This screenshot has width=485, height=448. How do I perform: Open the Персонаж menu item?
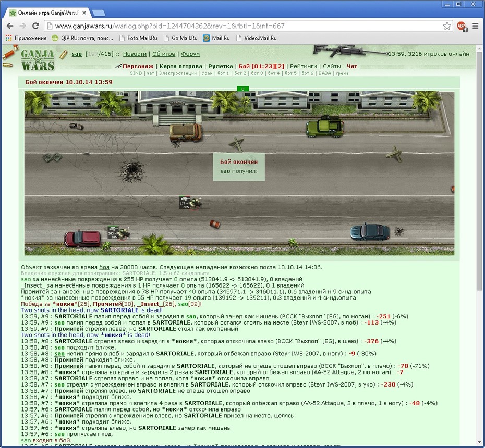(x=138, y=66)
